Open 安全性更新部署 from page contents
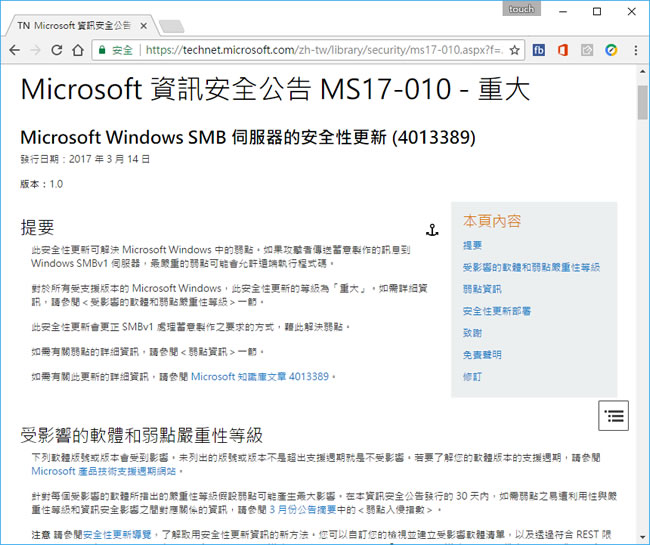 point(497,311)
